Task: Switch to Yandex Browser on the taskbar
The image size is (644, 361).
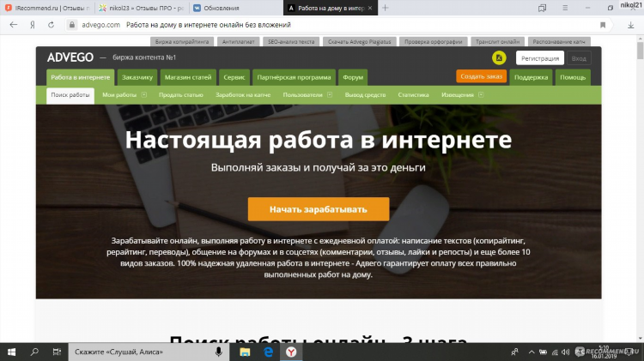Action: pos(291,352)
